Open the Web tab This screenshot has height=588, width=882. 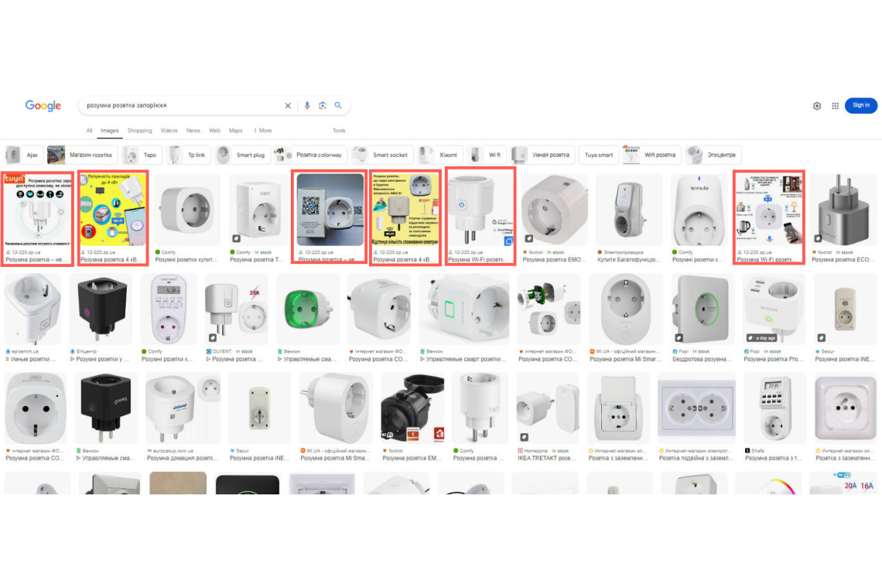click(x=214, y=131)
